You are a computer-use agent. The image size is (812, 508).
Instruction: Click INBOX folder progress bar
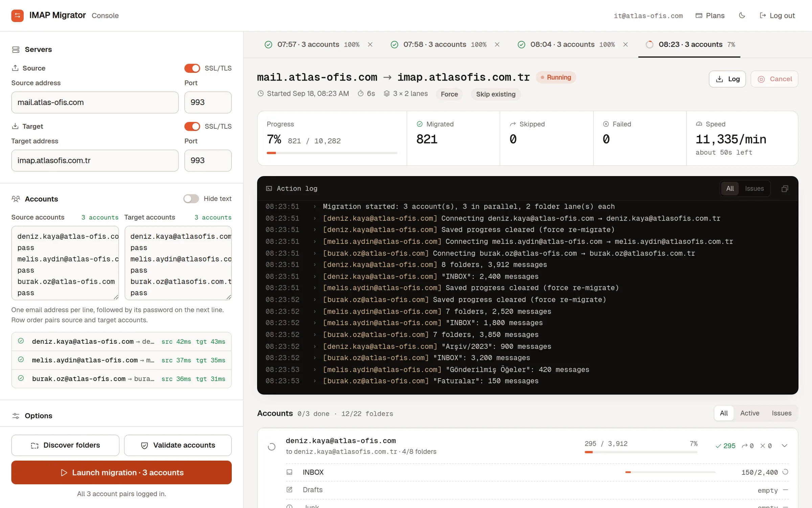tap(670, 472)
